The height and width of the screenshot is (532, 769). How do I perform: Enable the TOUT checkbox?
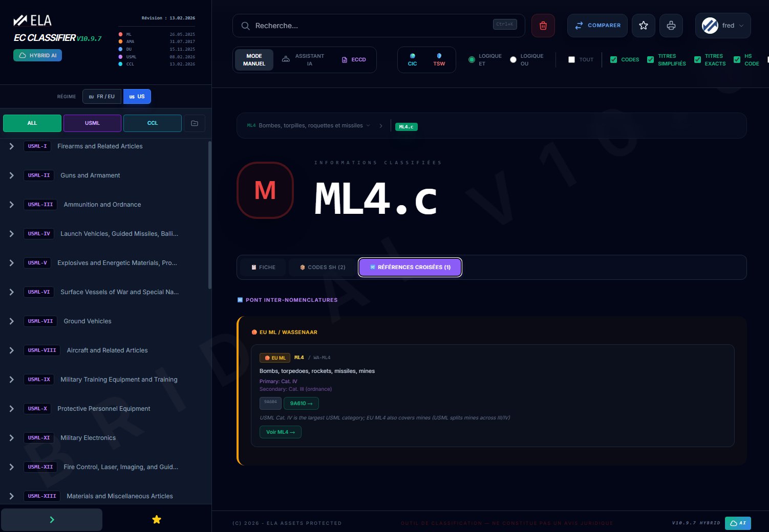(571, 60)
